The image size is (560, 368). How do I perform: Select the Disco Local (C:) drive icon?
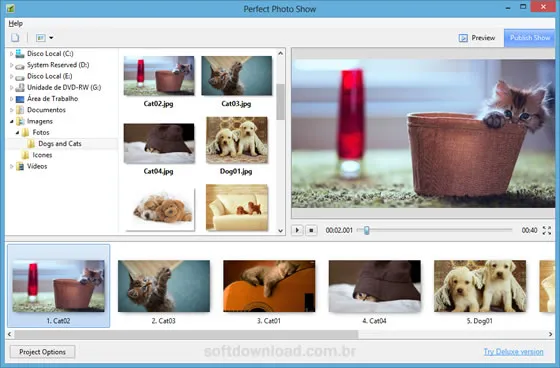[20, 54]
